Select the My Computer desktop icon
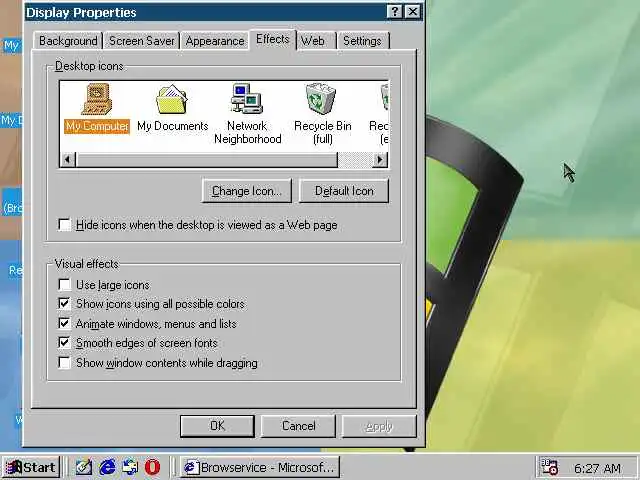This screenshot has height=480, width=640. pos(97,108)
